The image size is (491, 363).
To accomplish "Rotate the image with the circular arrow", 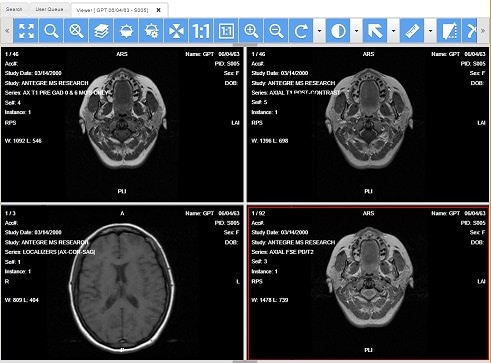I will click(x=301, y=31).
